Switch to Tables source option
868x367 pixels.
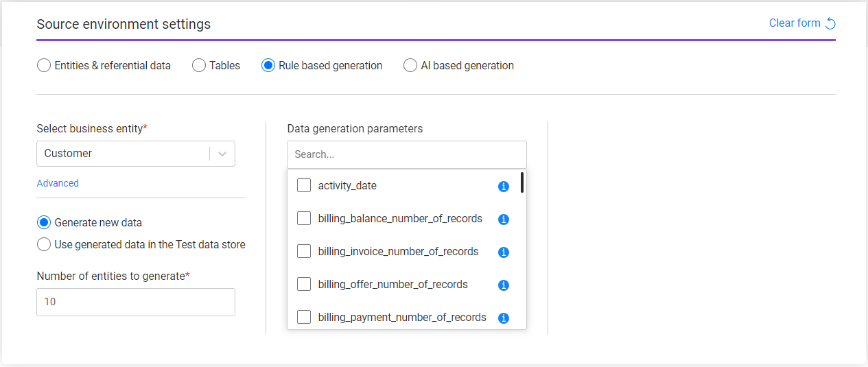(199, 66)
